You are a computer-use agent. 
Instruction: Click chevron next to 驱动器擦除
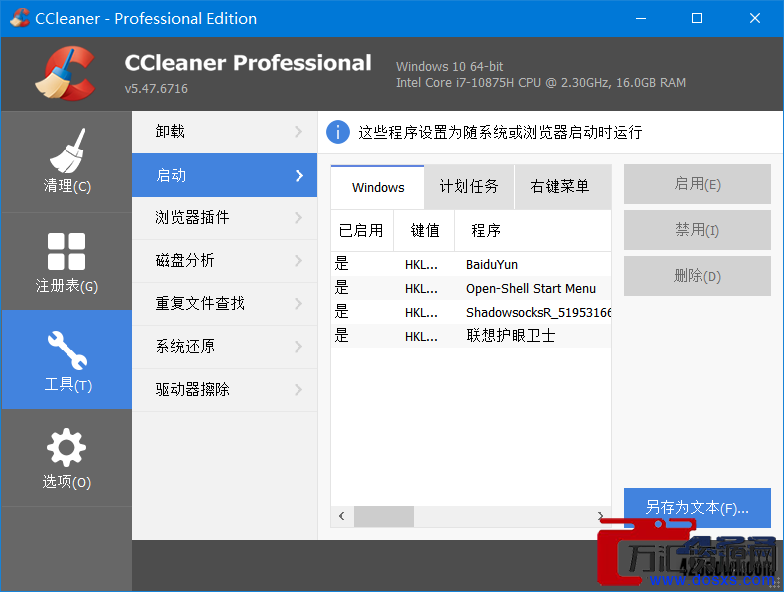pos(298,390)
